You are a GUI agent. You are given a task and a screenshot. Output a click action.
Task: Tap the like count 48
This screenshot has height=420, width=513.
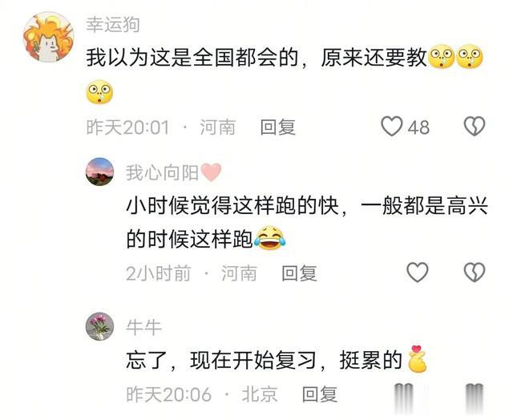pos(418,127)
